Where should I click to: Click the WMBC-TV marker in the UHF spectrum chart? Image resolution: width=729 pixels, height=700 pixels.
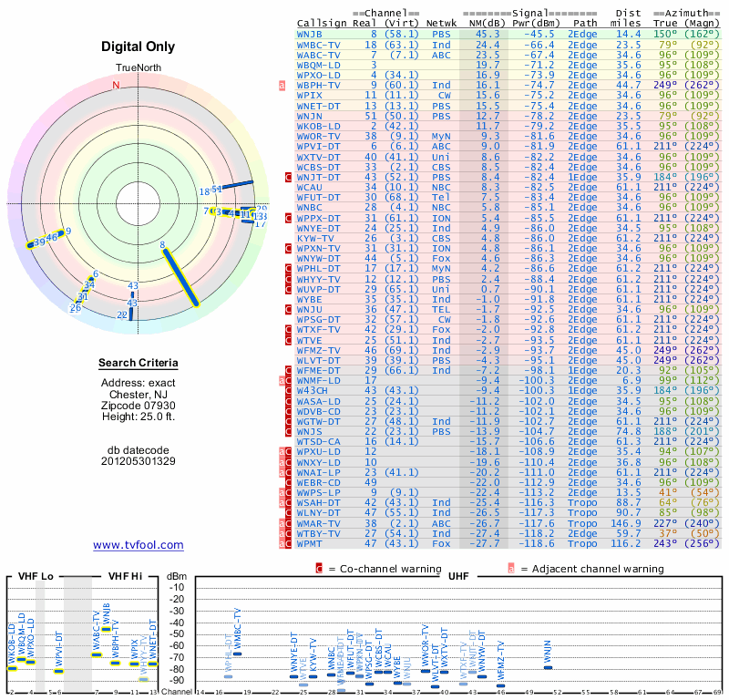tap(238, 654)
